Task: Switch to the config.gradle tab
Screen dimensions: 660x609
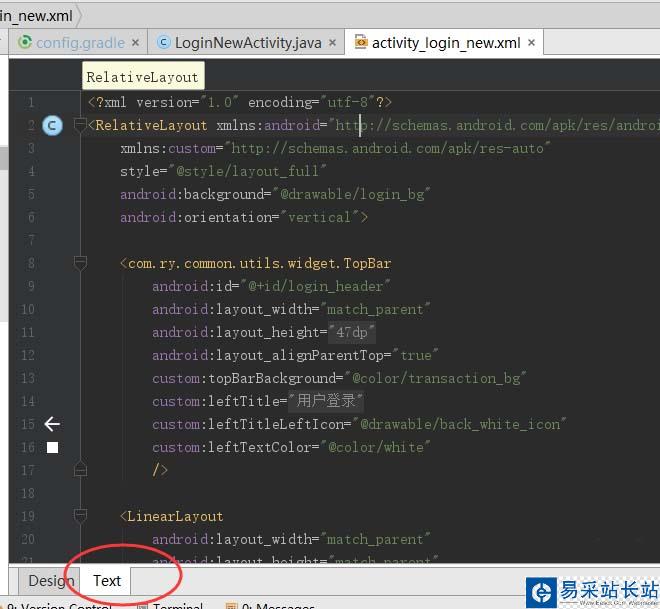Action: 79,43
